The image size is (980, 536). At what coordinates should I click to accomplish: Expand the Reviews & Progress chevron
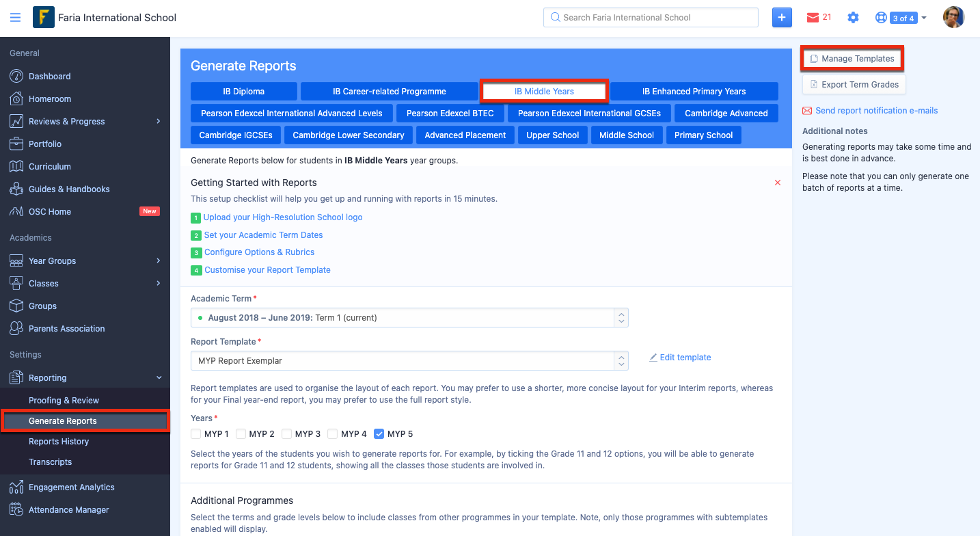tap(159, 121)
